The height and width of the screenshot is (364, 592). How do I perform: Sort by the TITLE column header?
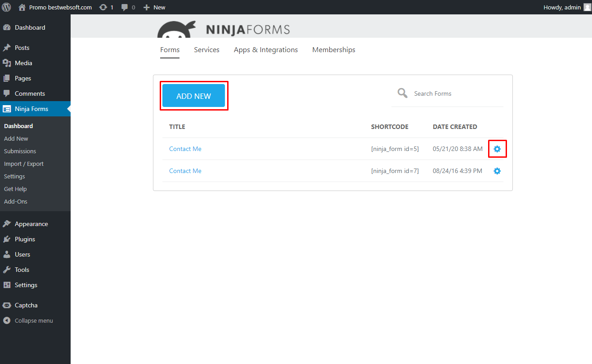tap(177, 127)
